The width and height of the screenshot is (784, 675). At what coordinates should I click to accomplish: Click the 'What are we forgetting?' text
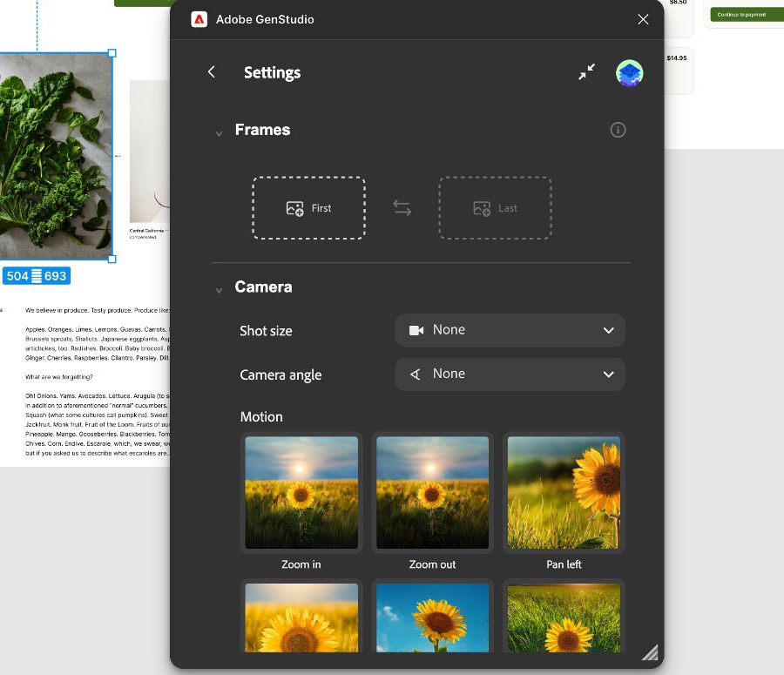click(59, 377)
